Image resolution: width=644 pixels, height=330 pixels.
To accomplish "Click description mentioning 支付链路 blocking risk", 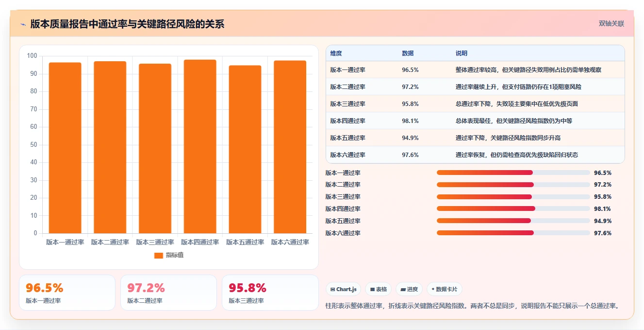I will pos(518,87).
